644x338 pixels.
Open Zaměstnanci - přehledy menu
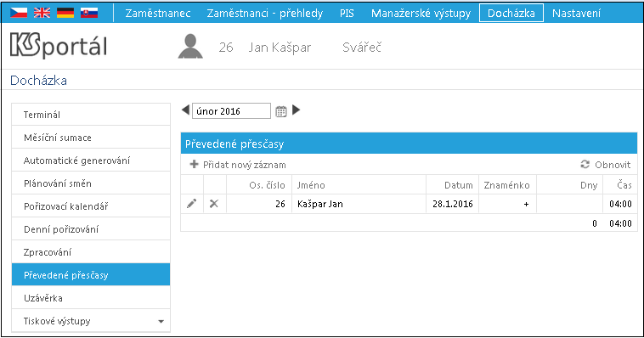265,13
